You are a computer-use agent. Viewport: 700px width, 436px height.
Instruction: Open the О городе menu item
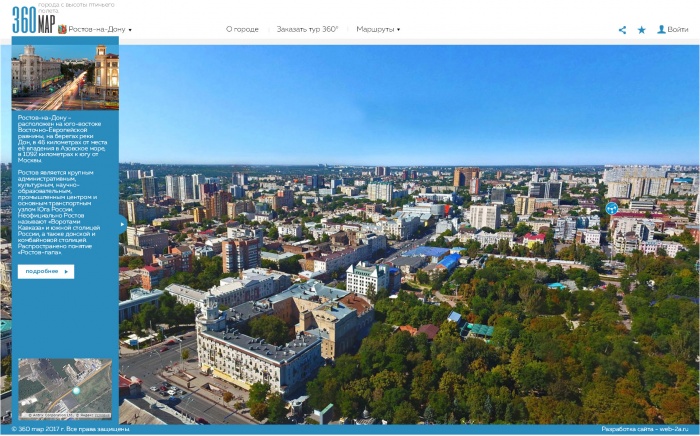coord(242,29)
